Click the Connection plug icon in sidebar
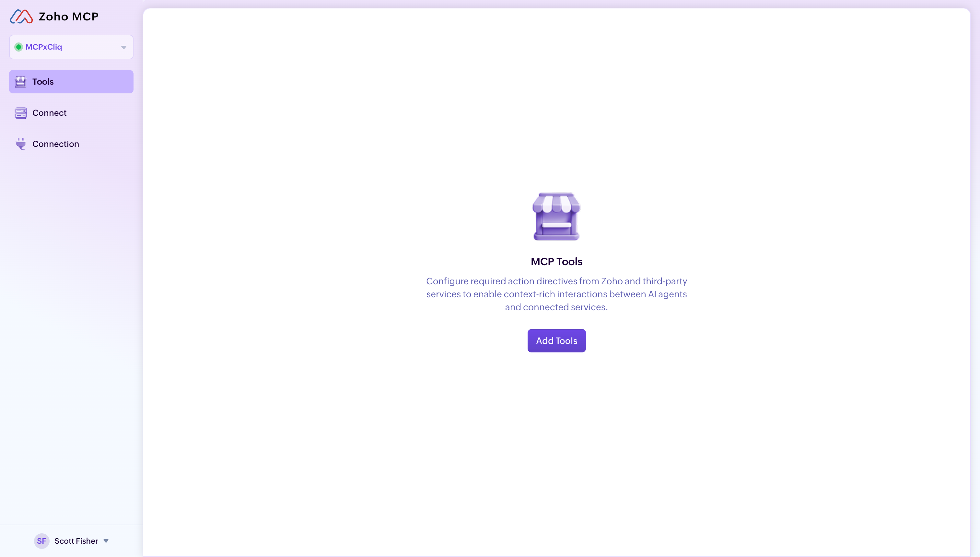 point(21,144)
